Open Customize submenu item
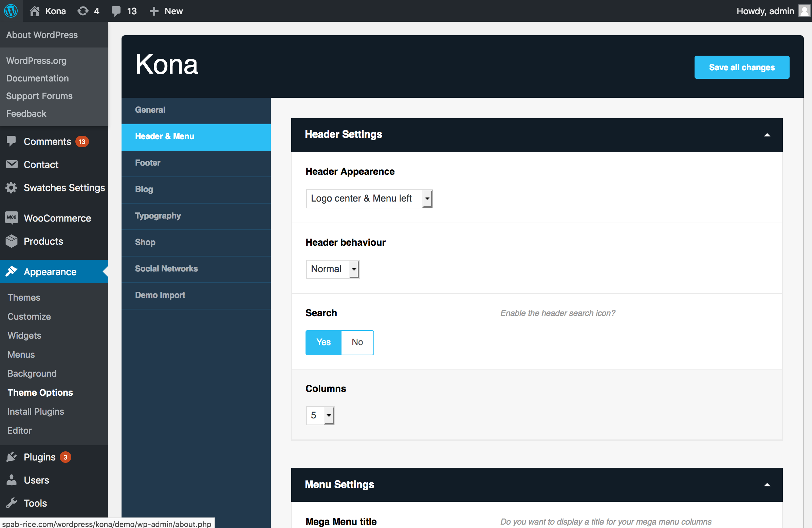The height and width of the screenshot is (528, 812). click(29, 317)
